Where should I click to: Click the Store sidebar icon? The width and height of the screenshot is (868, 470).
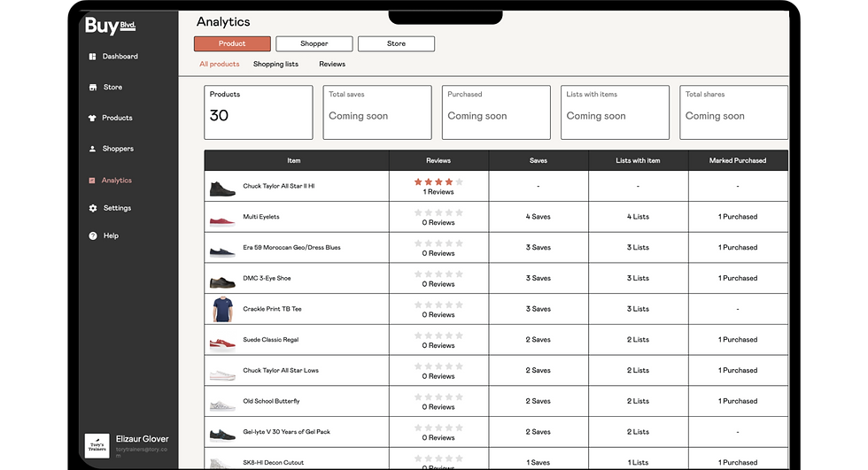92,88
